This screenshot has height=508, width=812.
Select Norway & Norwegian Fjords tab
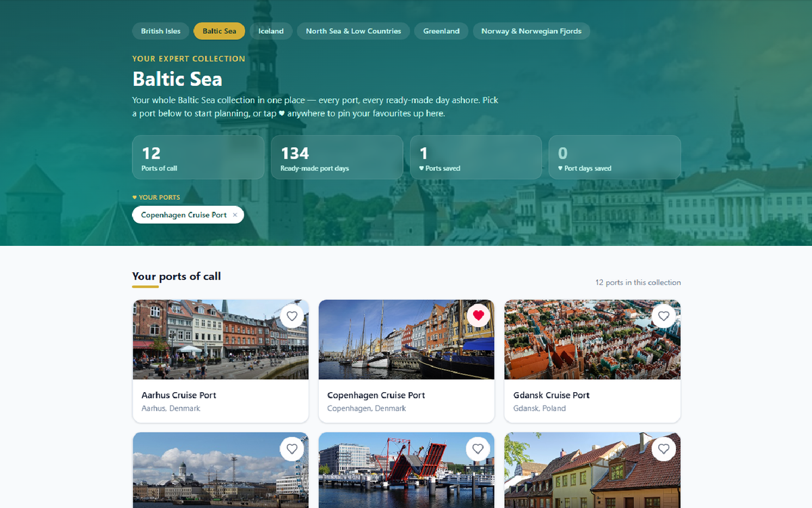point(531,31)
